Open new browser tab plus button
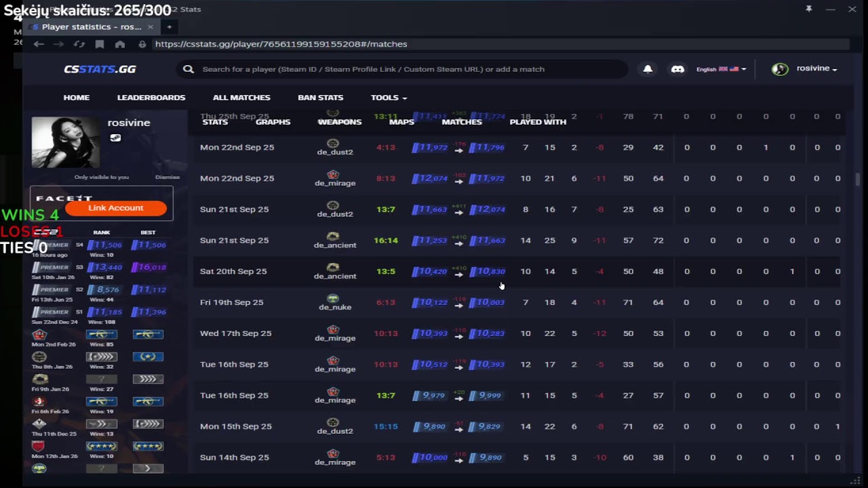Screen dimensions: 868x488 pos(170,27)
